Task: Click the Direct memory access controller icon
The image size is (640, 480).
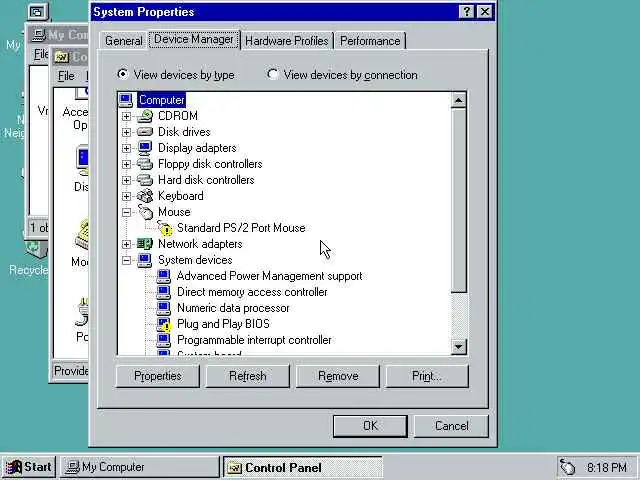Action: tap(164, 292)
